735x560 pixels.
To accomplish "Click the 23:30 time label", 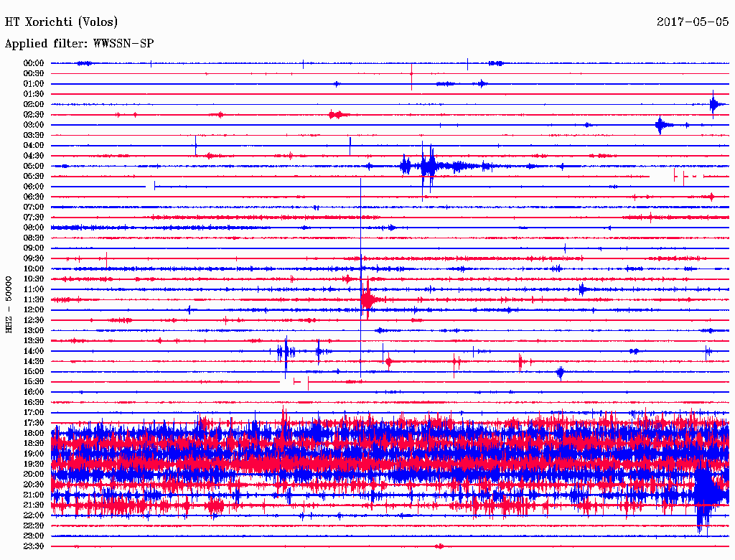I will [34, 546].
